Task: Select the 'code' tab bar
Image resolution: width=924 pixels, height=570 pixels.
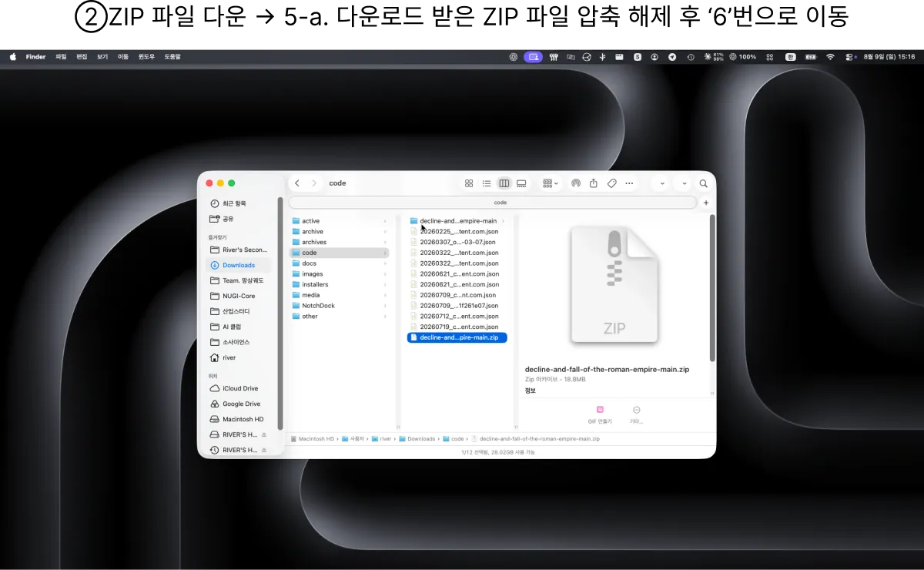Action: tap(493, 203)
